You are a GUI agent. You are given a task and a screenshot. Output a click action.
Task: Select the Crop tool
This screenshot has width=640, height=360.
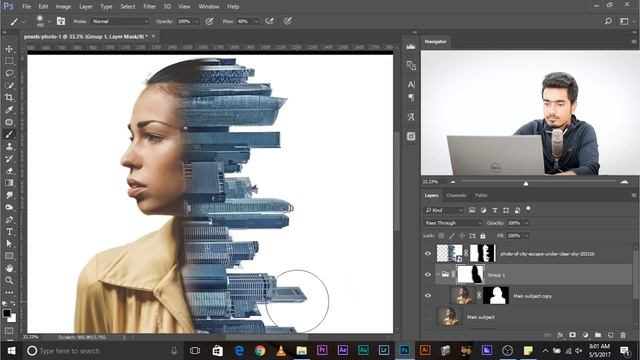9,98
